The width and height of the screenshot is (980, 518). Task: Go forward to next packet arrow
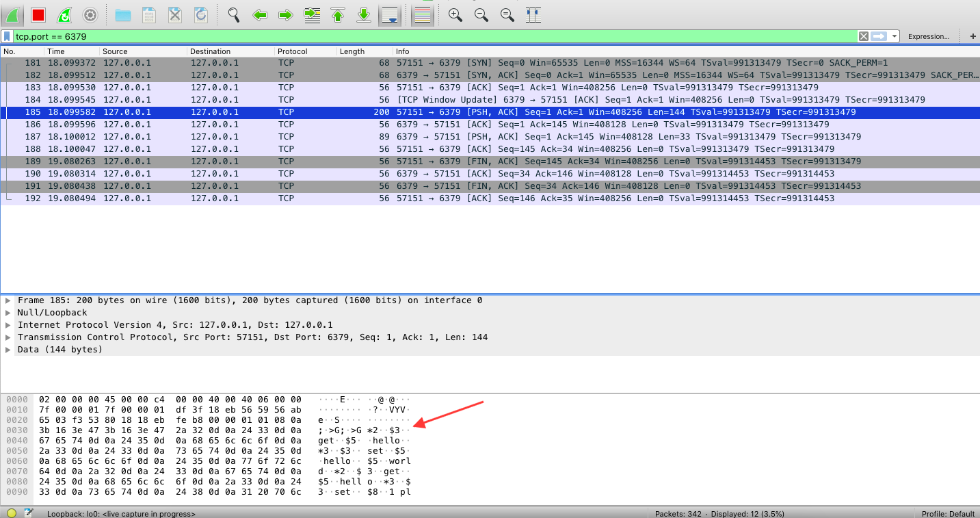coord(286,14)
